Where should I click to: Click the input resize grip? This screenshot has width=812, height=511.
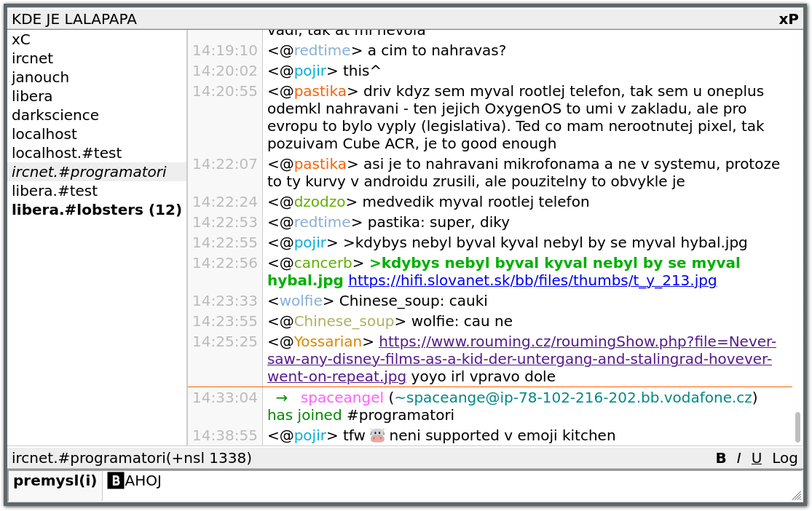796,495
